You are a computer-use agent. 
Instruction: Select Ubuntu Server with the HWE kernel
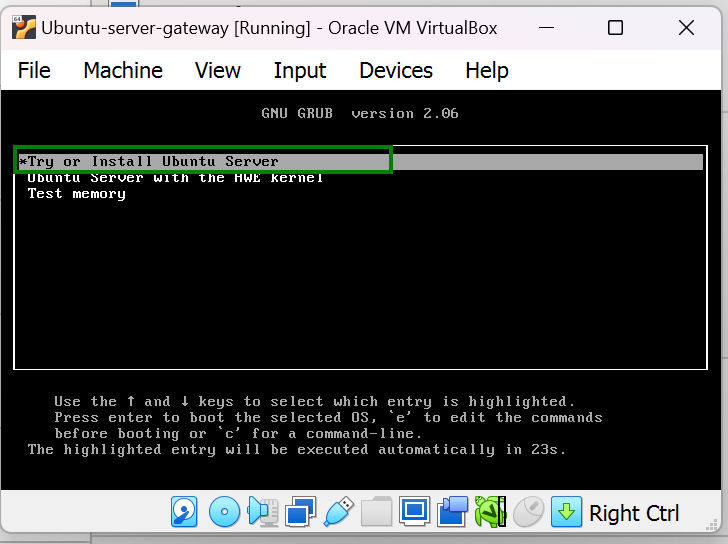pos(176,178)
